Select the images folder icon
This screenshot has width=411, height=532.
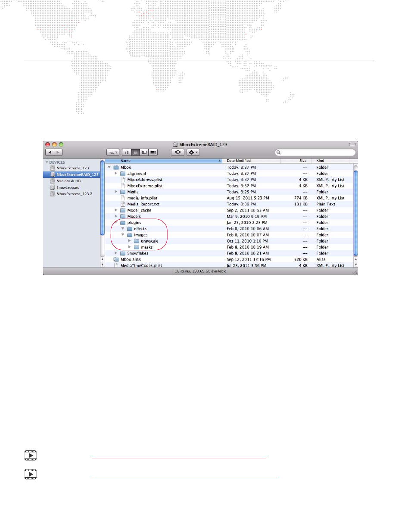pyautogui.click(x=130, y=235)
